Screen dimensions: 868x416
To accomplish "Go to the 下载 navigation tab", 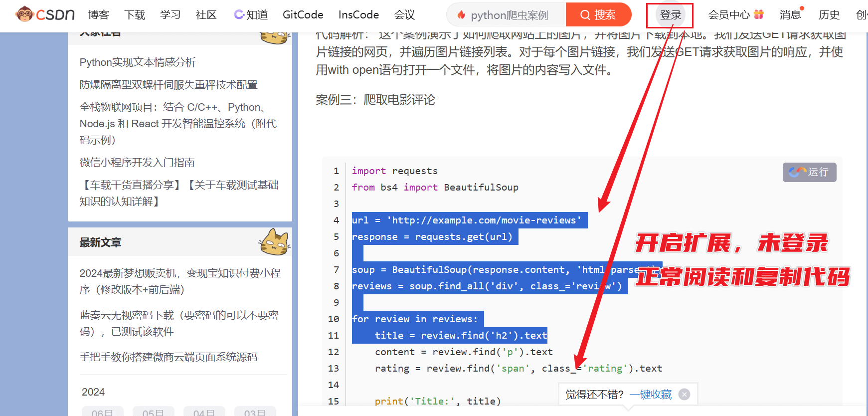I will (135, 15).
